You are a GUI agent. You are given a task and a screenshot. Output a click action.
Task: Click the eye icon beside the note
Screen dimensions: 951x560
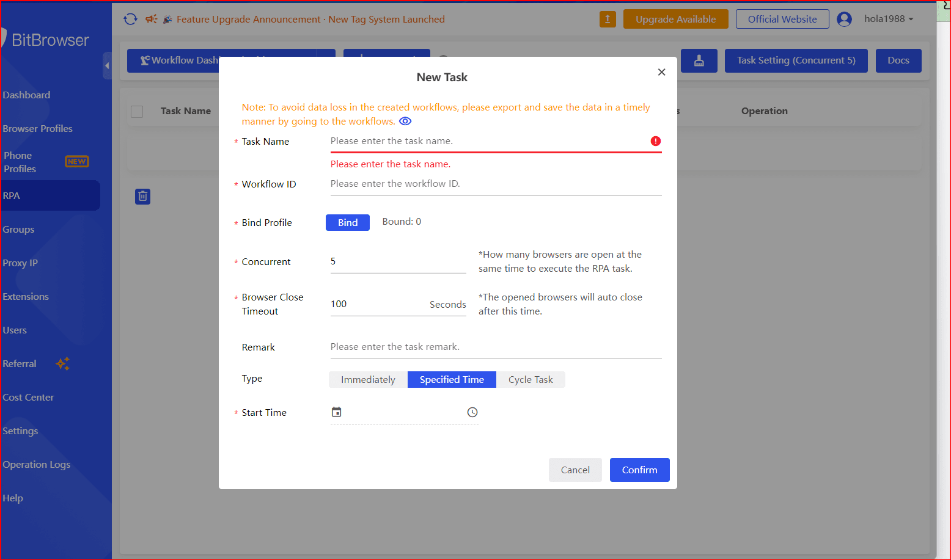(405, 121)
